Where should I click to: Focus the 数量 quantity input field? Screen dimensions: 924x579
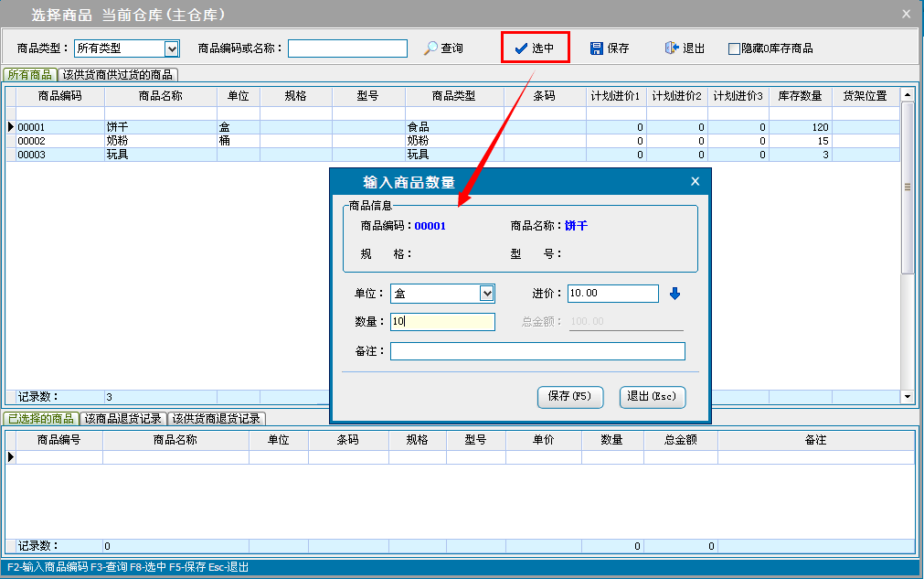(x=442, y=322)
